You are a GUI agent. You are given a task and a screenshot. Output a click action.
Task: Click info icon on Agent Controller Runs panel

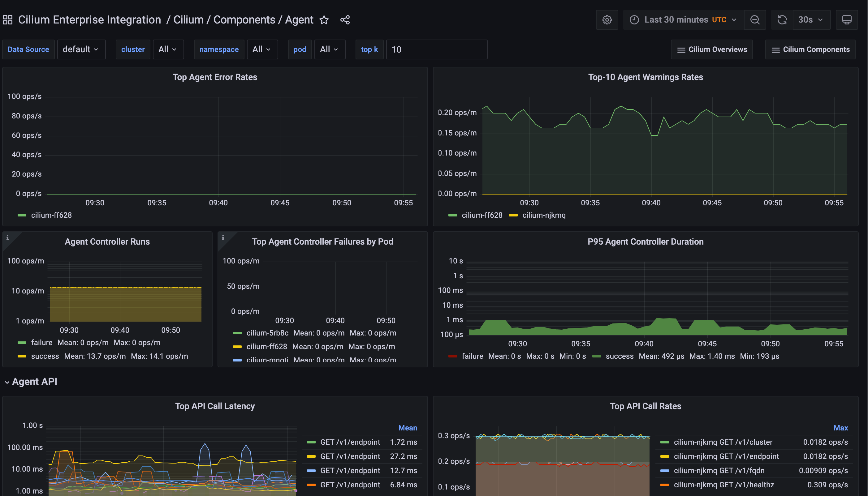tap(7, 237)
